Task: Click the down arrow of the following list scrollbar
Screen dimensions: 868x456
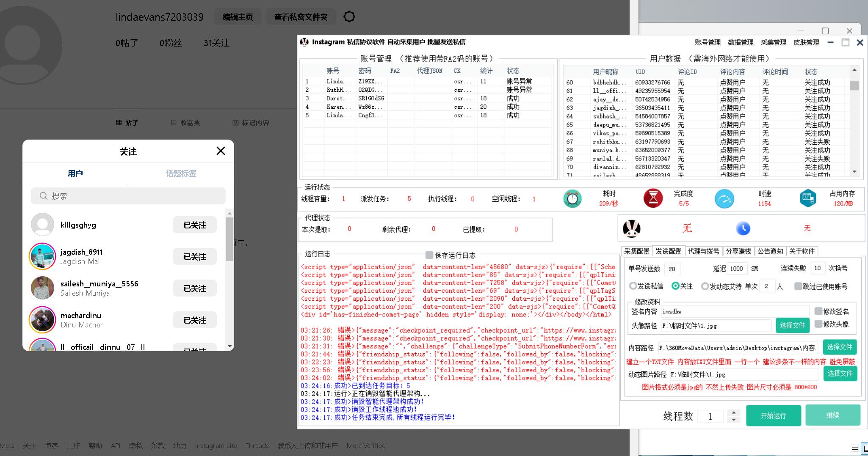Action: point(229,346)
